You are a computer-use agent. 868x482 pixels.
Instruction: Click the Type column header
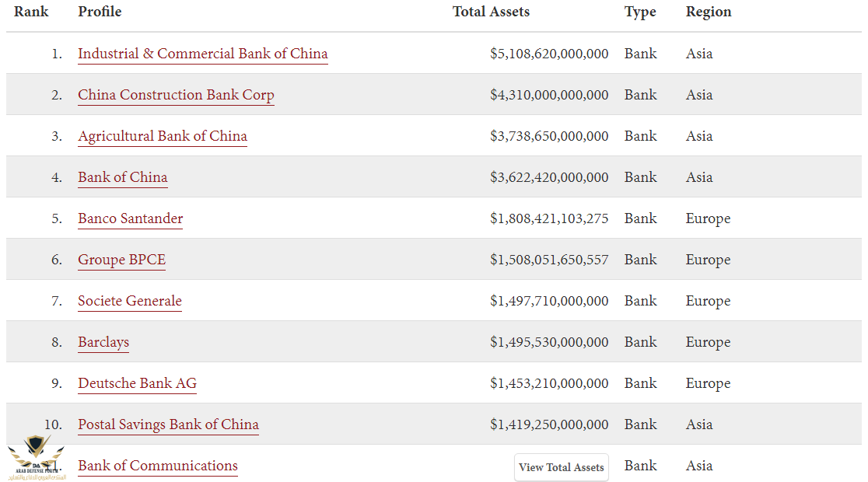[640, 12]
